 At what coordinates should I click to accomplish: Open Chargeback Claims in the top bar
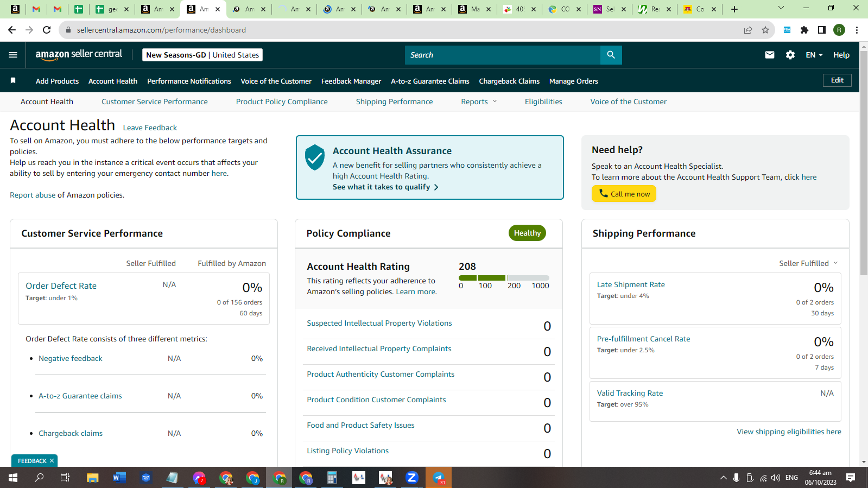click(509, 81)
